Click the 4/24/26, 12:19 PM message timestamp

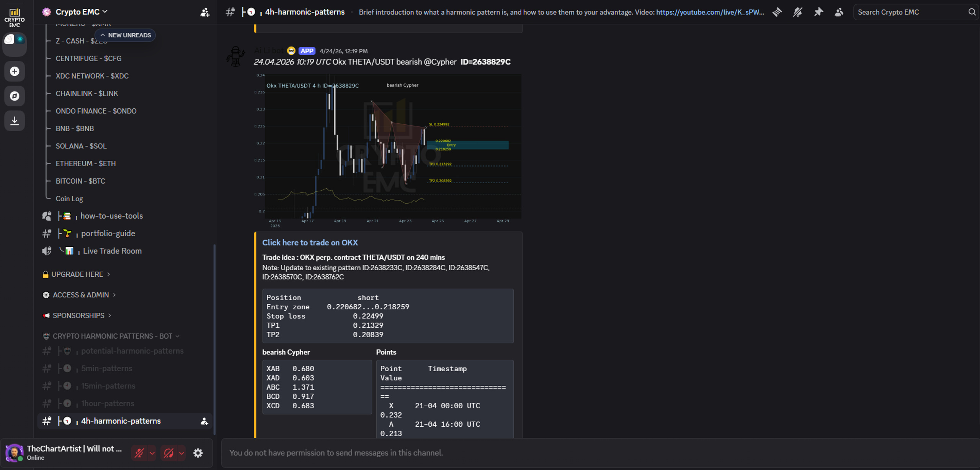pos(344,51)
